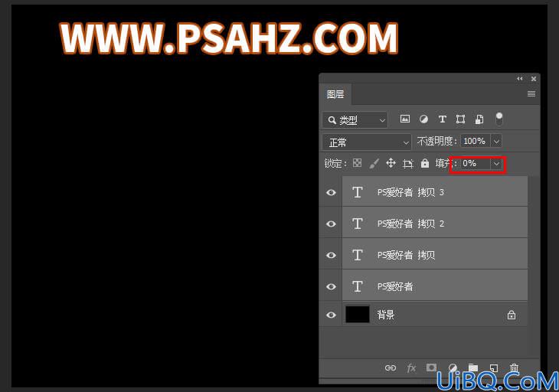Expand the opacity slider arrow
The image size is (559, 392).
pos(497,141)
